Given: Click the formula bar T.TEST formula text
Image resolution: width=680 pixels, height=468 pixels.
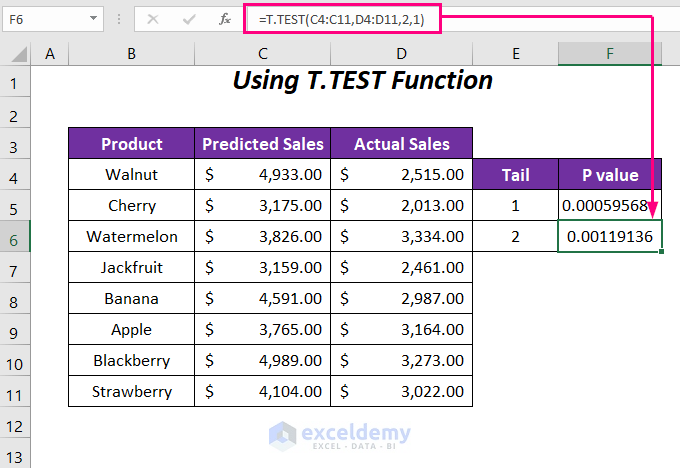Looking at the screenshot, I should tap(342, 19).
